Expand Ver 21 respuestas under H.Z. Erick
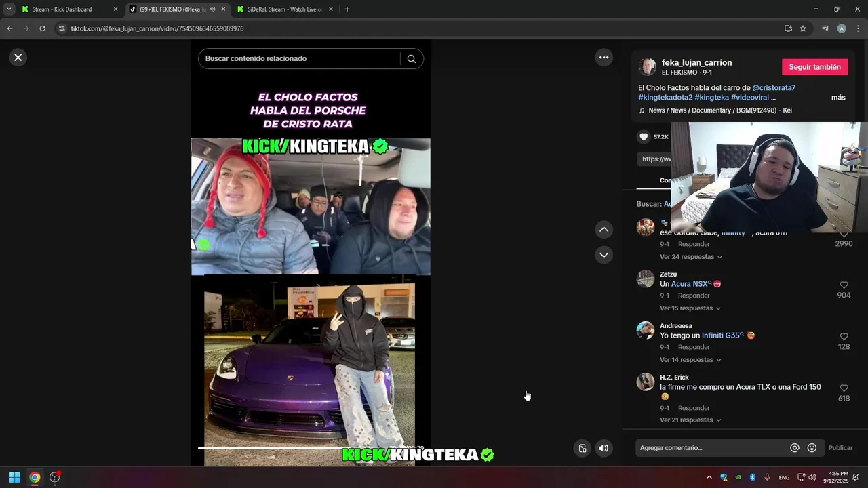Screen dimensions: 868x488 click(x=690, y=420)
